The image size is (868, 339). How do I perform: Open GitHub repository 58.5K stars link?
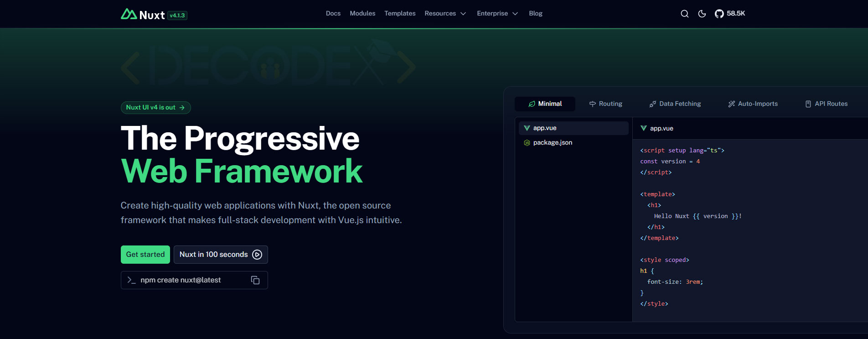click(x=729, y=14)
